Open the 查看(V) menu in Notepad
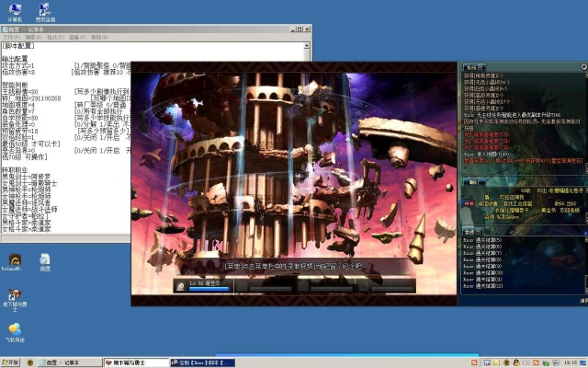This screenshot has width=588, height=368. 77,37
